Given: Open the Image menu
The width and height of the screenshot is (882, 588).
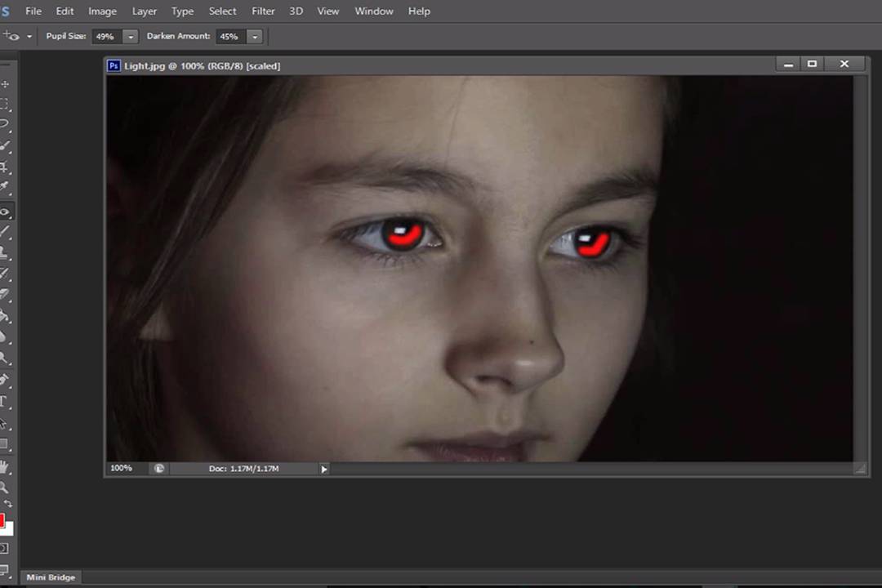Looking at the screenshot, I should (x=102, y=11).
